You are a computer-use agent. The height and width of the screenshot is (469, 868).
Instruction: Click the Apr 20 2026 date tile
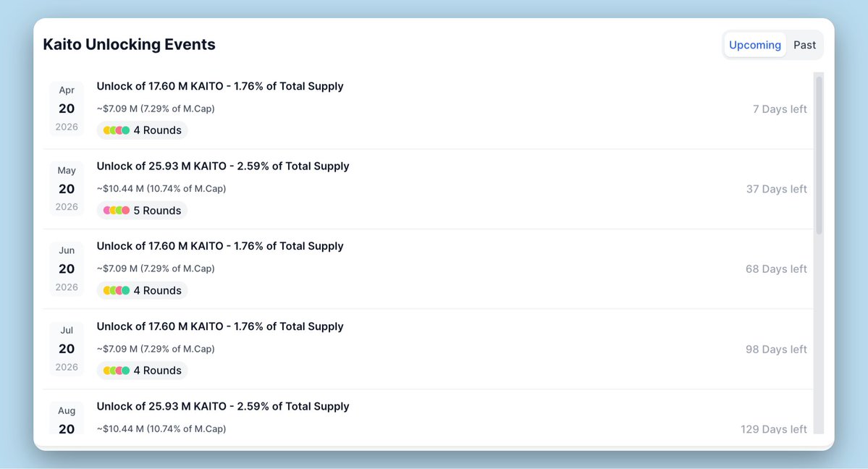pos(67,109)
